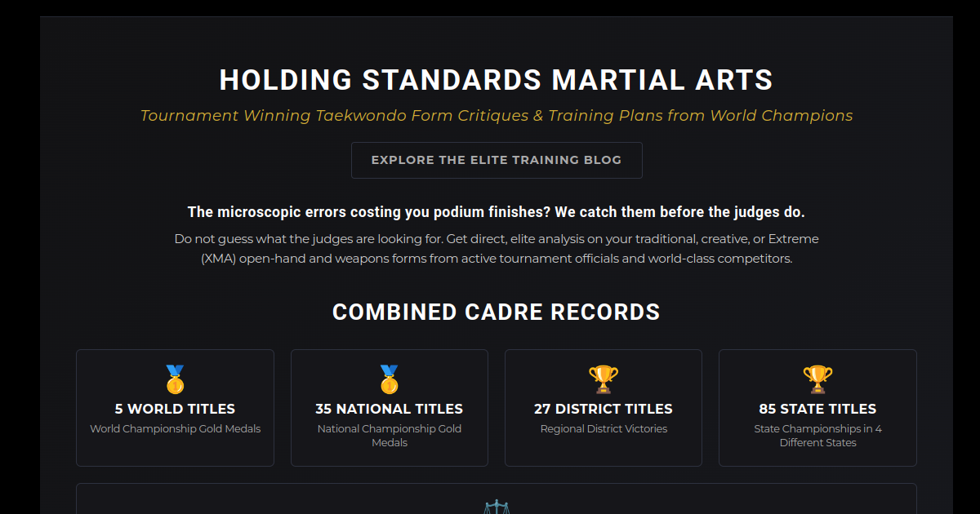Select the Regional District Victories text
Screen dimensions: 980x514
tap(604, 429)
